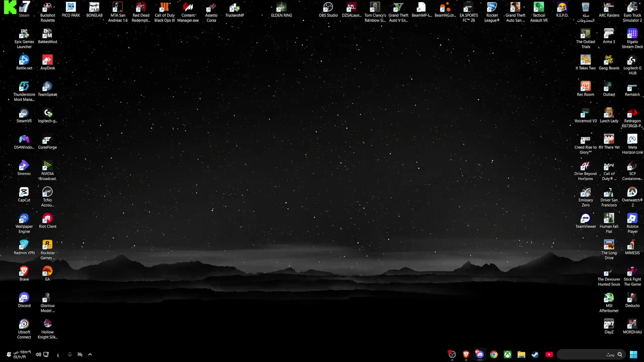644x362 pixels.
Task: Launch Logitech G HUB from desktop
Action: tap(632, 65)
